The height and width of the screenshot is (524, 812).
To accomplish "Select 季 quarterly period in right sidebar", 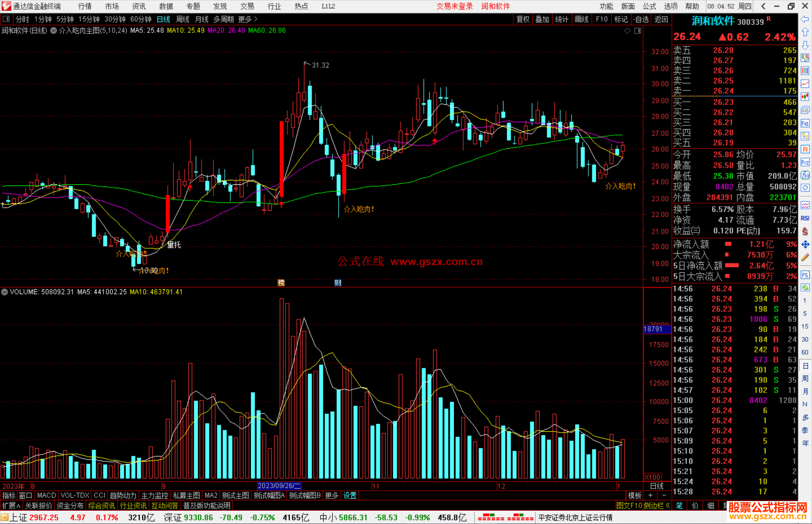I will (805, 430).
